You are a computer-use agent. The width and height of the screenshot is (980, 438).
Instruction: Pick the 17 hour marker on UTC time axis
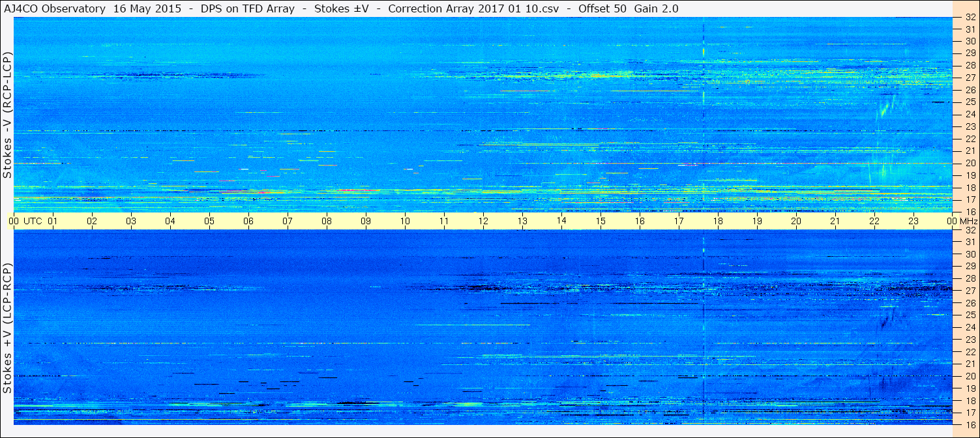click(x=679, y=221)
